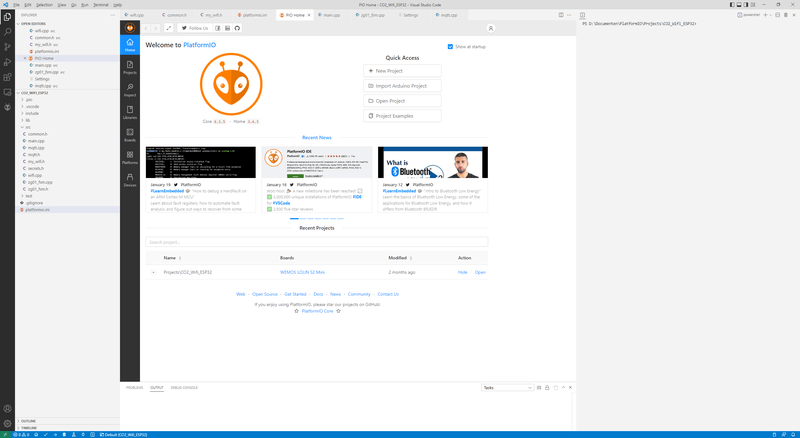Toggle bottom panel layout icon in title bar
The width and height of the screenshot is (800, 438).
[739, 5]
